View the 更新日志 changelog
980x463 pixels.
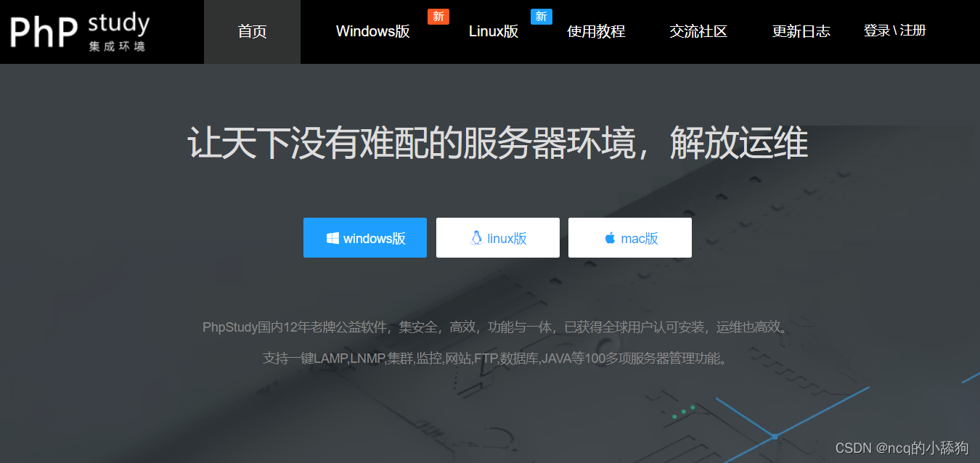801,31
